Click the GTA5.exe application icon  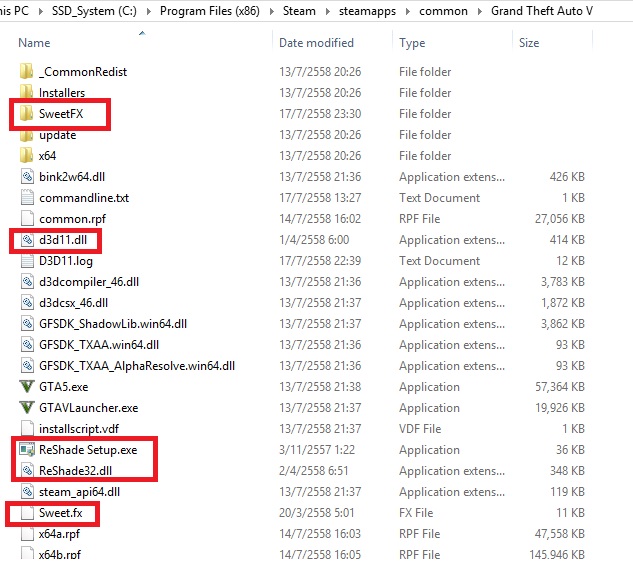pos(27,386)
